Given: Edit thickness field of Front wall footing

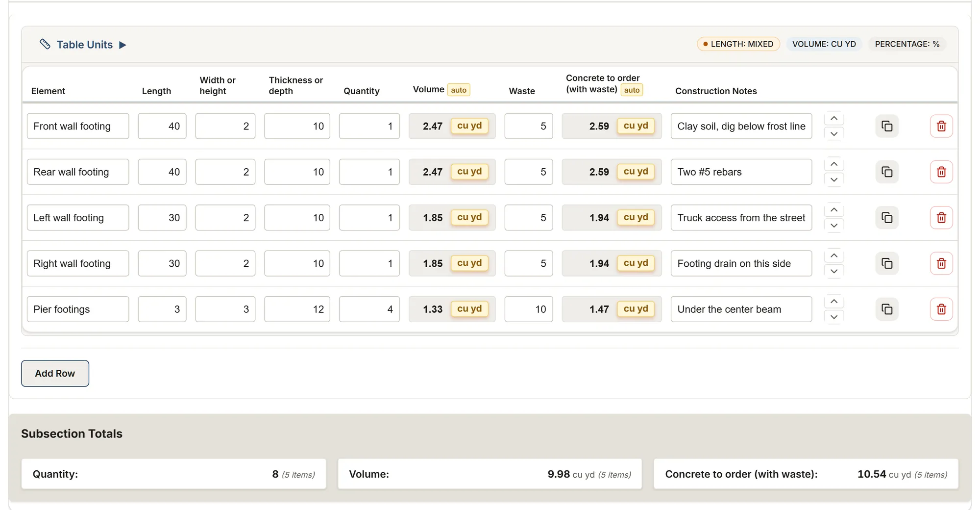Looking at the screenshot, I should coord(297,126).
